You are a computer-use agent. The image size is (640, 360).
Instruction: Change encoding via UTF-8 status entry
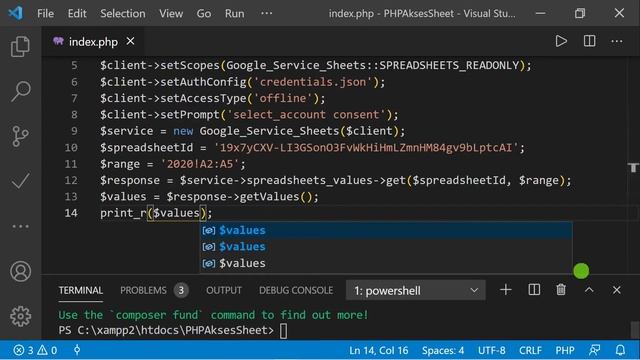click(491, 350)
